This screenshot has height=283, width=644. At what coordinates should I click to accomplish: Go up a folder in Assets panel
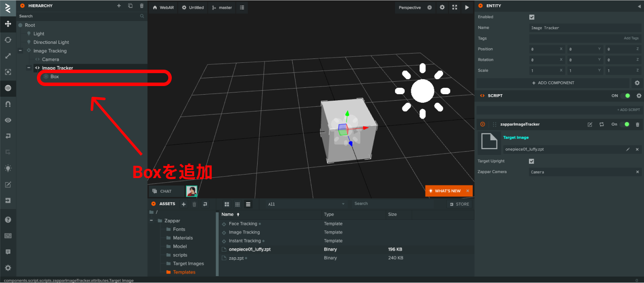[x=205, y=204]
